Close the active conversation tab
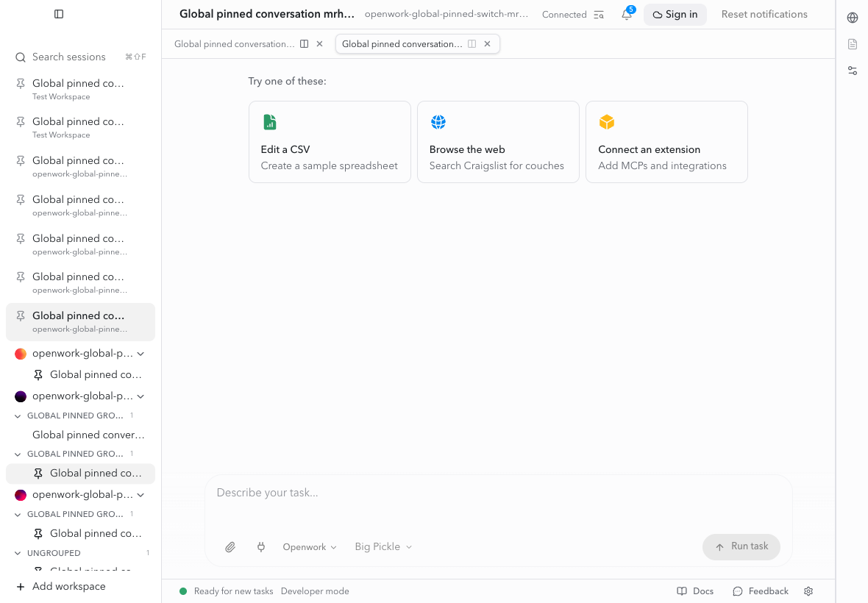Image resolution: width=868 pixels, height=603 pixels. pos(487,44)
